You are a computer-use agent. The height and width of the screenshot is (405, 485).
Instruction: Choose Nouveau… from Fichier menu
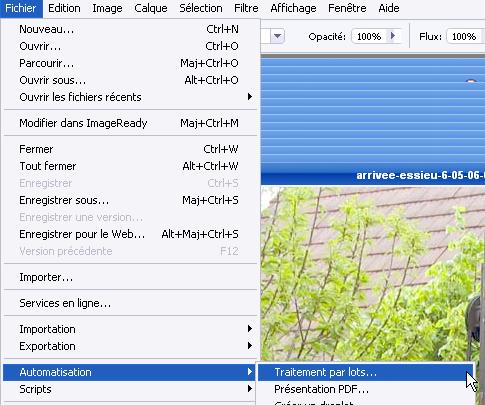(x=130, y=29)
